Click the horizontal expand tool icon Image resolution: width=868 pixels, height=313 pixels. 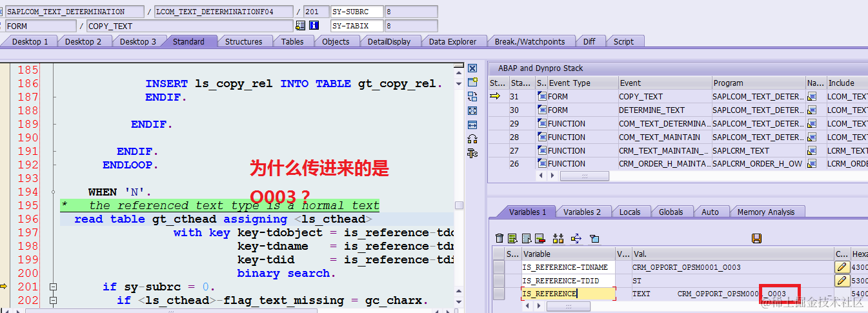point(472,125)
